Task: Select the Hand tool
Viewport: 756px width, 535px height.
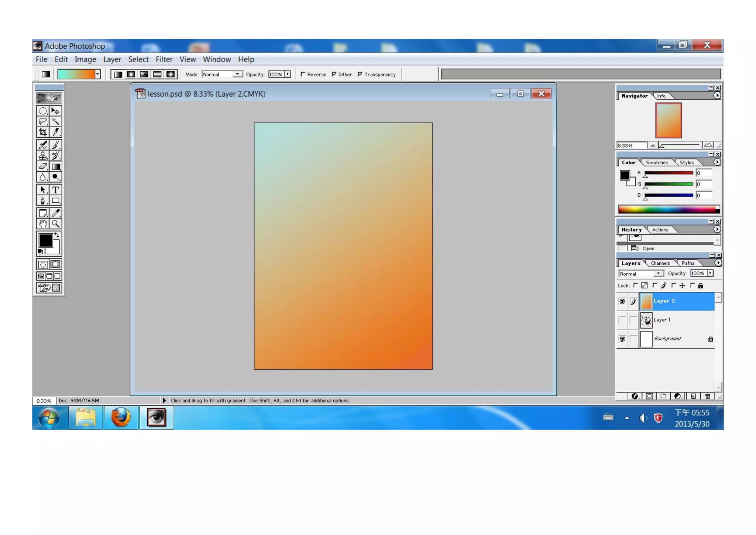Action: click(43, 224)
